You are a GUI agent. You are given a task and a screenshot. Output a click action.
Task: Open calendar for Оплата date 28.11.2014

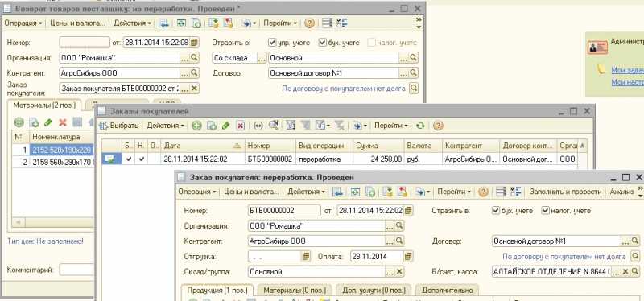408,256
